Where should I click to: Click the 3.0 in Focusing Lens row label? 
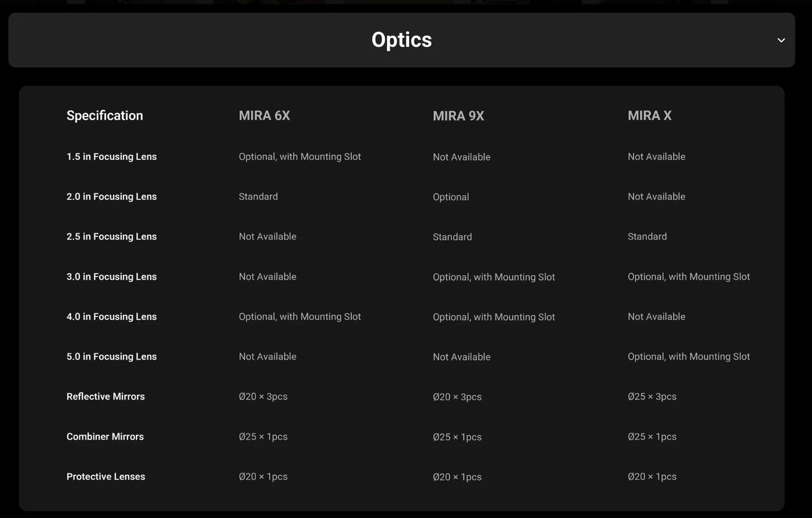pyautogui.click(x=112, y=277)
